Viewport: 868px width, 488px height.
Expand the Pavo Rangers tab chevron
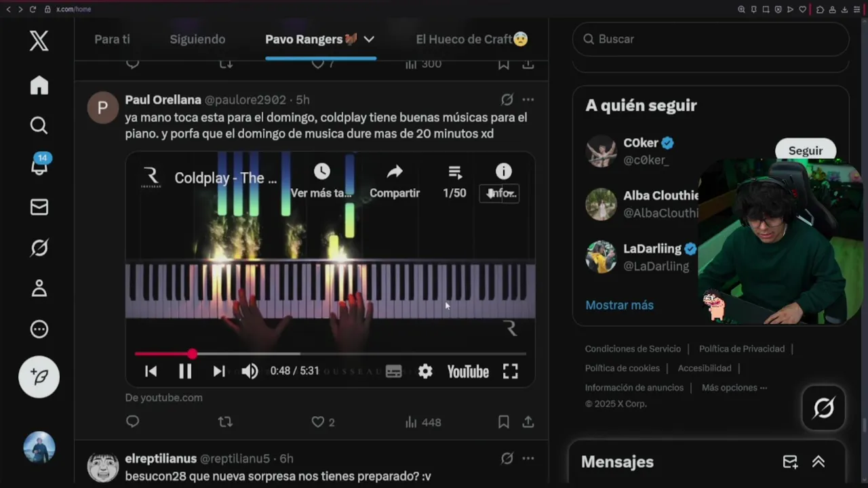369,39
